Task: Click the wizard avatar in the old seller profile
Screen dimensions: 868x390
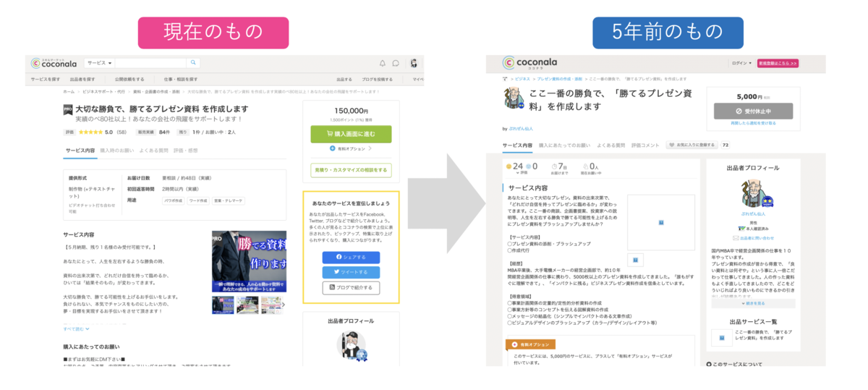Action: coord(757,193)
